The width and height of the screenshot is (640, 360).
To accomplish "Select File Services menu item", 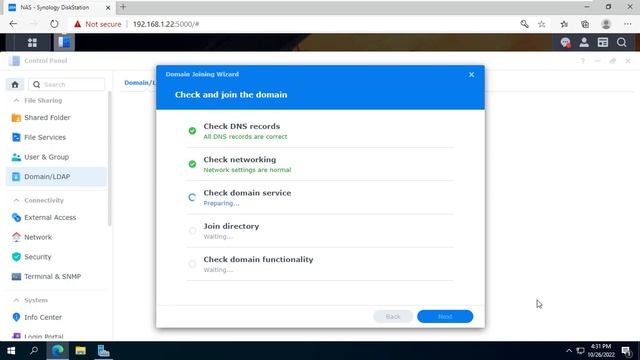I will (56, 137).
